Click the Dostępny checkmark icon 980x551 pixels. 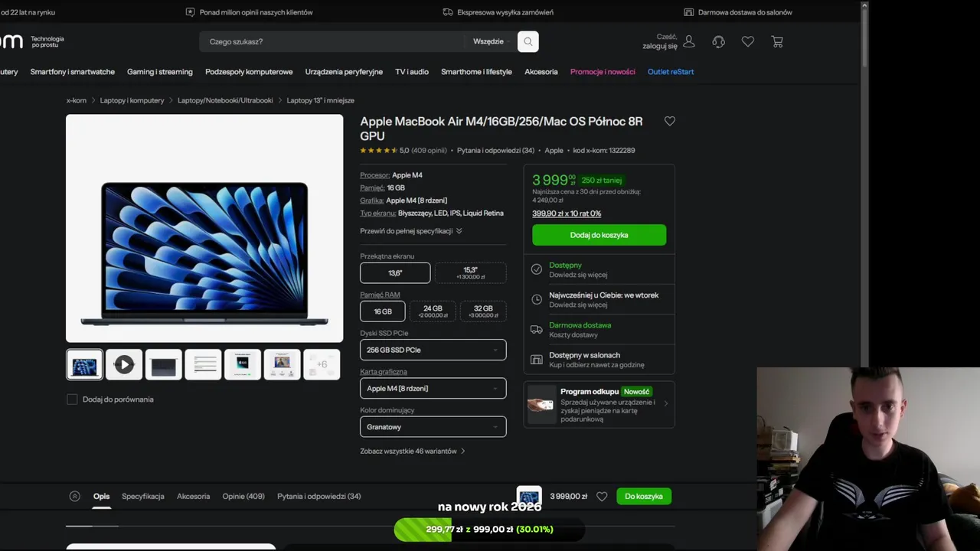pyautogui.click(x=537, y=269)
